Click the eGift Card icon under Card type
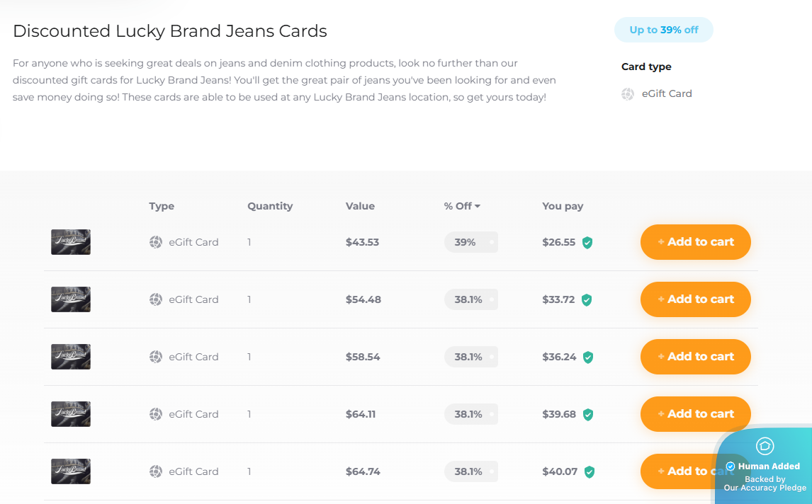 click(627, 93)
